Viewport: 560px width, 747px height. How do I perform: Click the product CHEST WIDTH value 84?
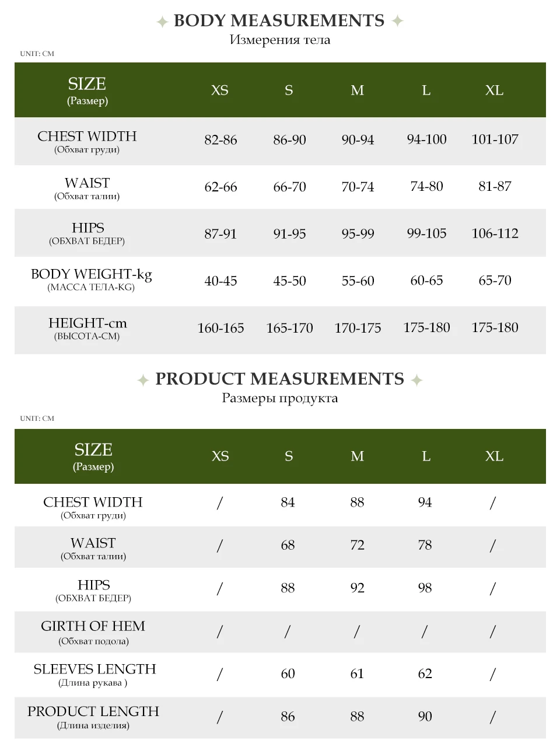(288, 502)
